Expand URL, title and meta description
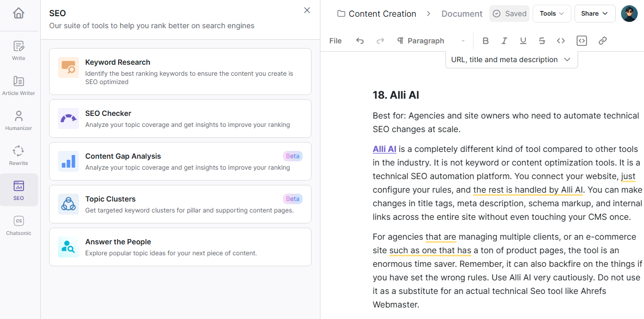 click(511, 60)
